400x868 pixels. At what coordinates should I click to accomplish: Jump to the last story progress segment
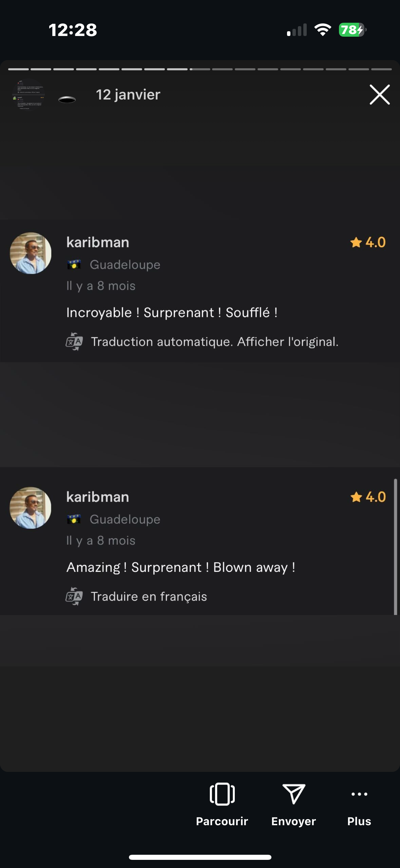381,69
